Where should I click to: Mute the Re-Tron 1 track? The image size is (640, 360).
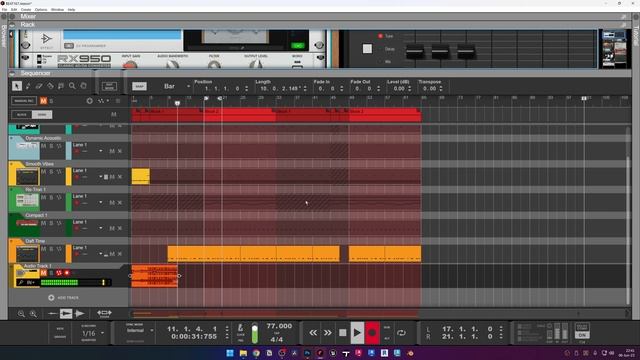[44, 198]
